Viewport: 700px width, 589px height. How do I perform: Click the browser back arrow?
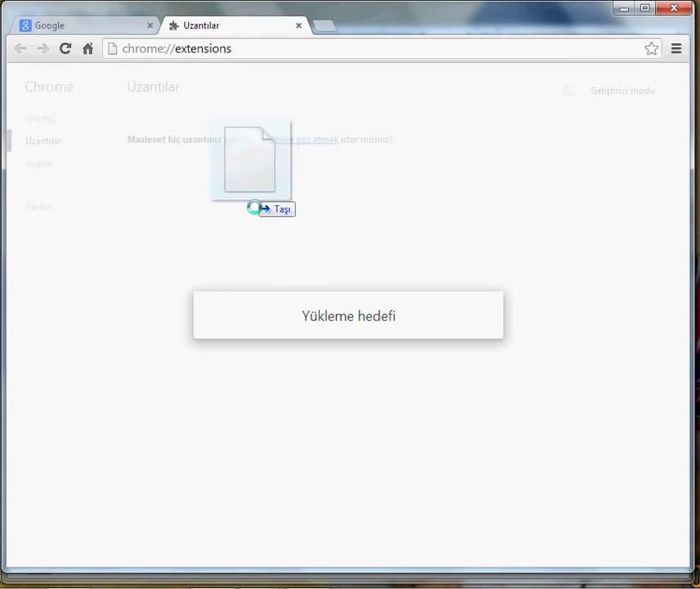(20, 48)
